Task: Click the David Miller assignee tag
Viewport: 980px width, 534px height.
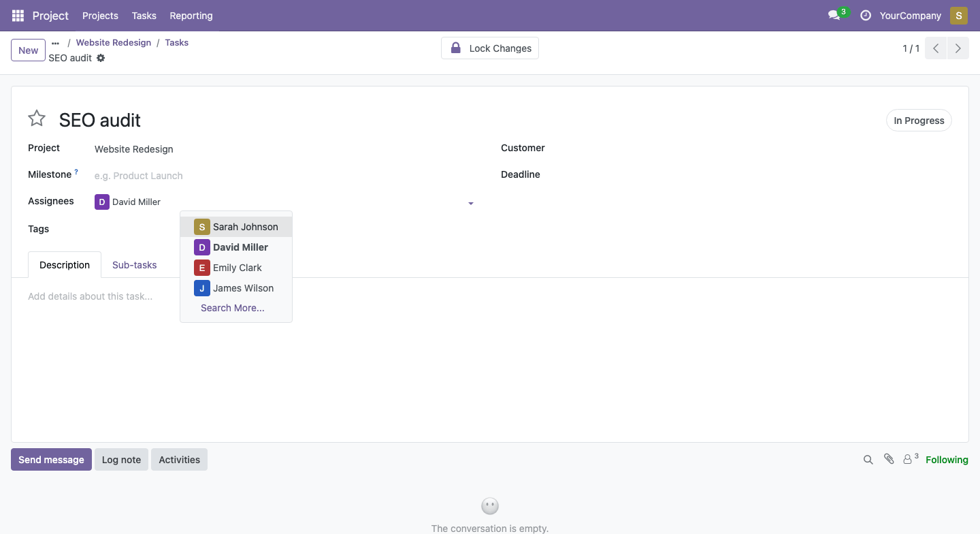Action: point(128,202)
